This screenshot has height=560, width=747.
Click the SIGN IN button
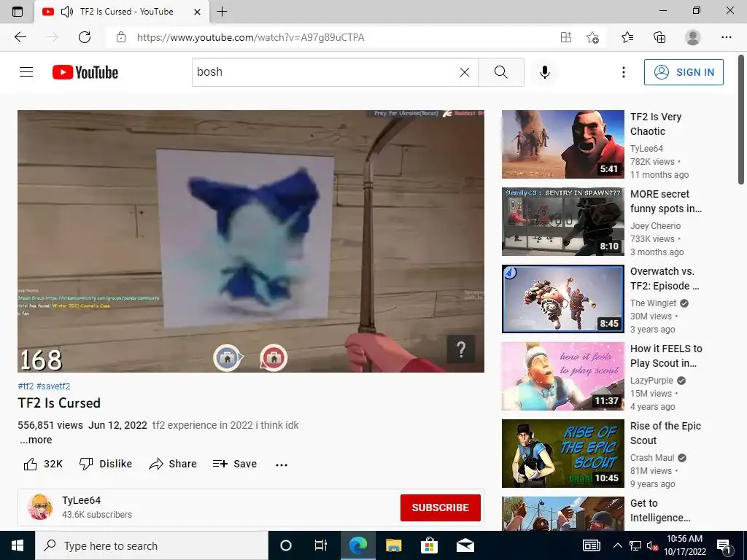tap(684, 72)
